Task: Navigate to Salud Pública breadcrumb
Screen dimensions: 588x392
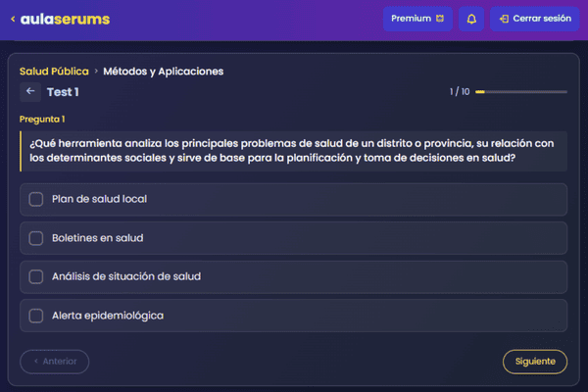Action: 54,72
